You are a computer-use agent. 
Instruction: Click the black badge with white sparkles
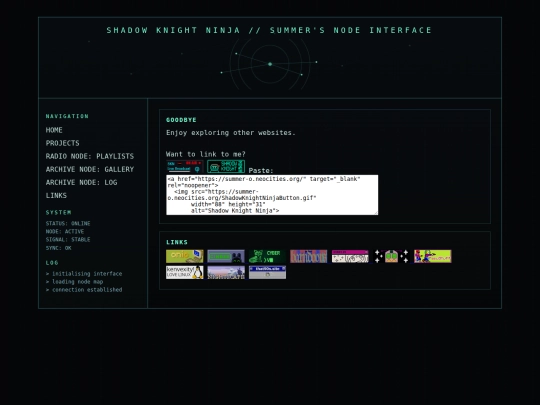(x=391, y=256)
